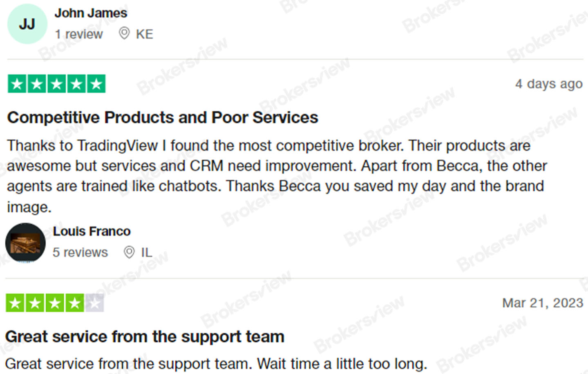This screenshot has width=588, height=374.
Task: Select the IL country code label
Action: (146, 253)
